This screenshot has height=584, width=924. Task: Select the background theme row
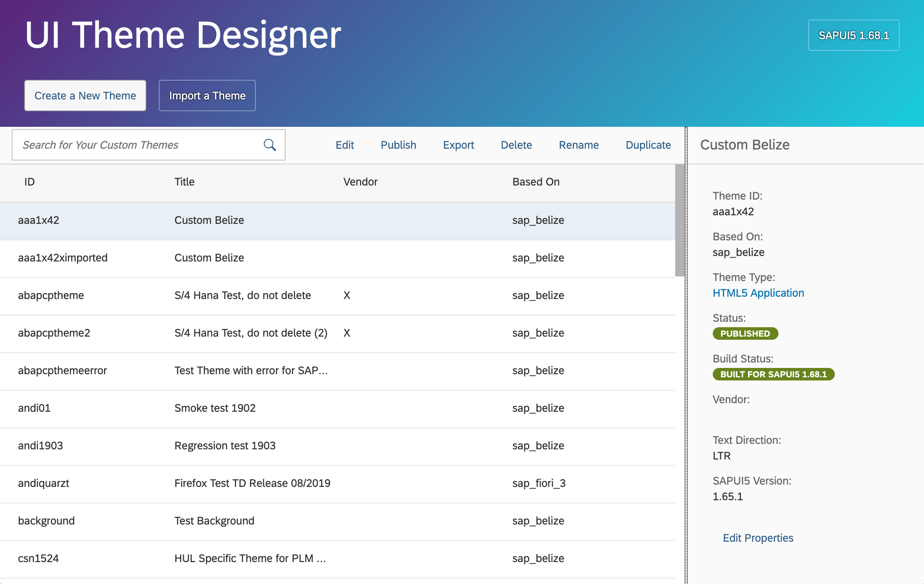(x=338, y=521)
